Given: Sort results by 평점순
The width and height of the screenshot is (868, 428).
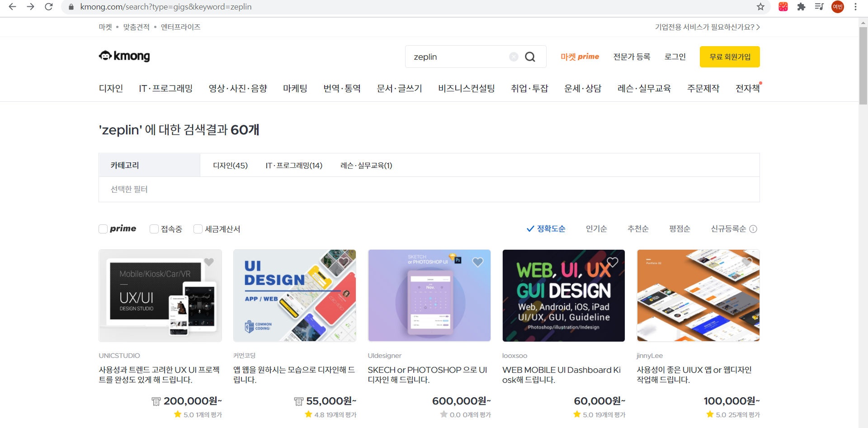Looking at the screenshot, I should pyautogui.click(x=679, y=229).
